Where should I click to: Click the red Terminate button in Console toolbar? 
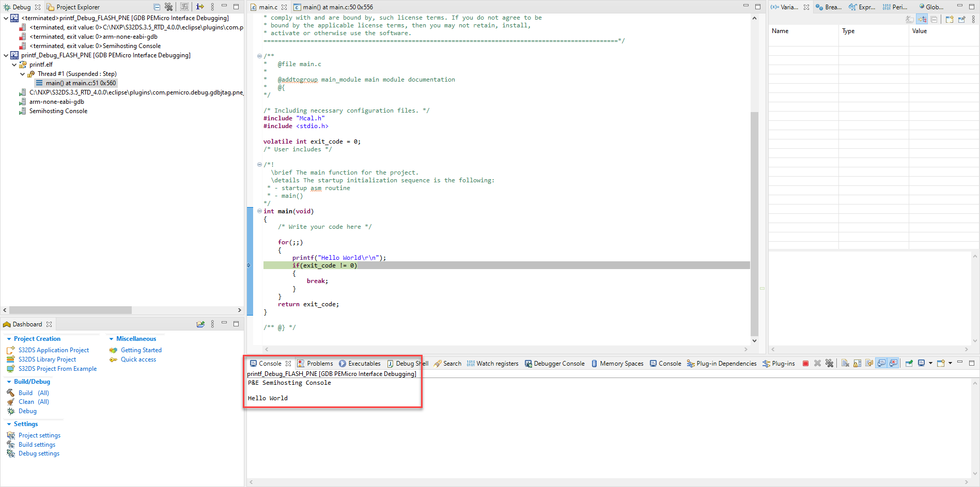tap(805, 364)
